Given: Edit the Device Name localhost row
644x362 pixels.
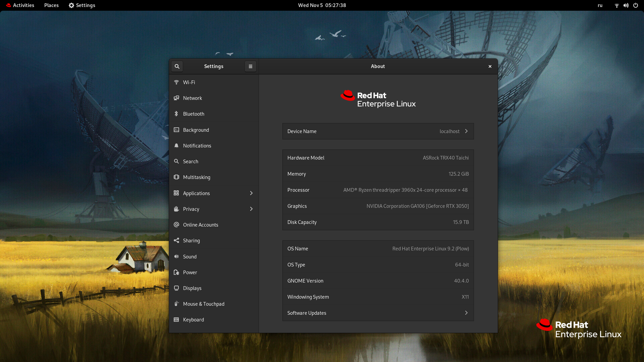Looking at the screenshot, I should [378, 131].
